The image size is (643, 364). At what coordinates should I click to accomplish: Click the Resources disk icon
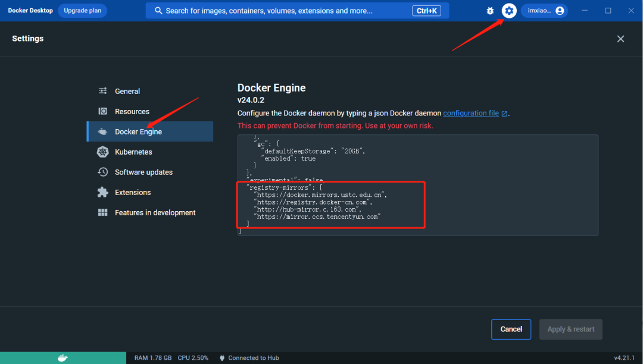pos(102,111)
